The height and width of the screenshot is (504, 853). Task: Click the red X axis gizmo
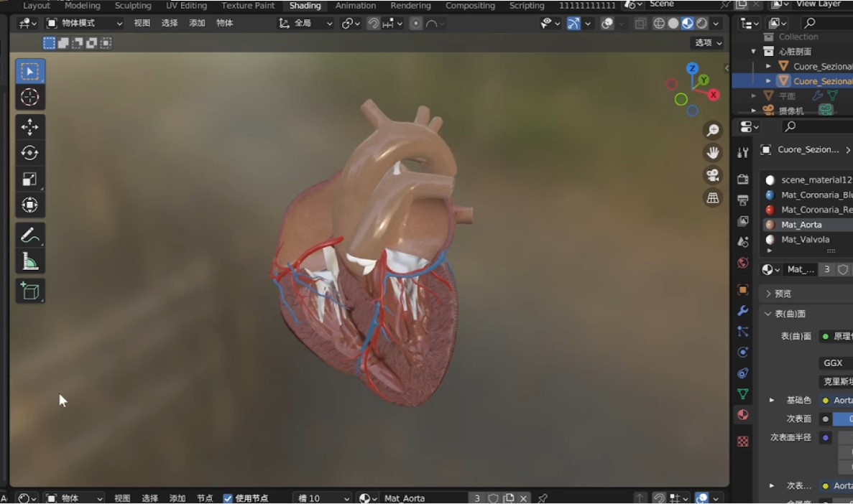(x=714, y=95)
